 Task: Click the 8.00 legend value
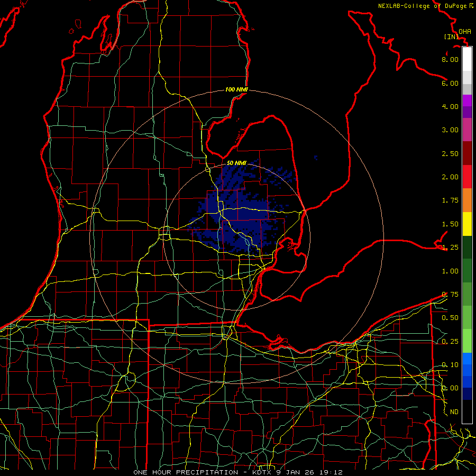pos(450,59)
